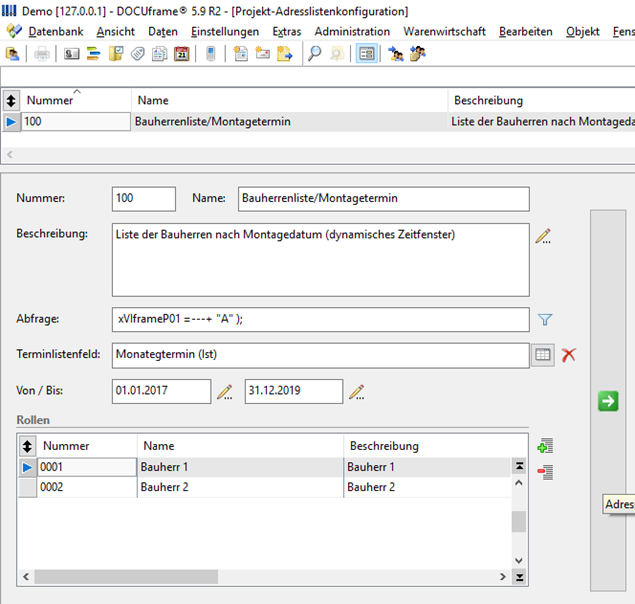Click the pencil icon beside Beschreibung field
This screenshot has height=604, width=635.
point(543,236)
